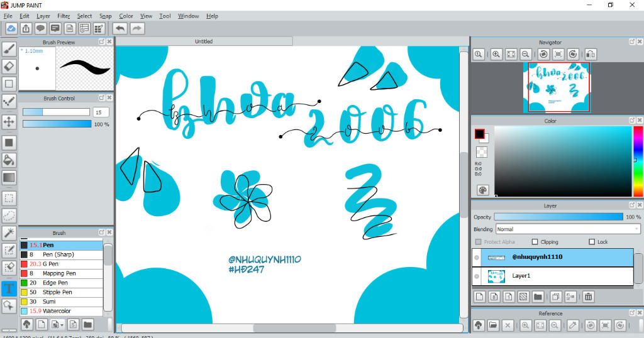
Task: Open the Window menu
Action: coord(188,16)
